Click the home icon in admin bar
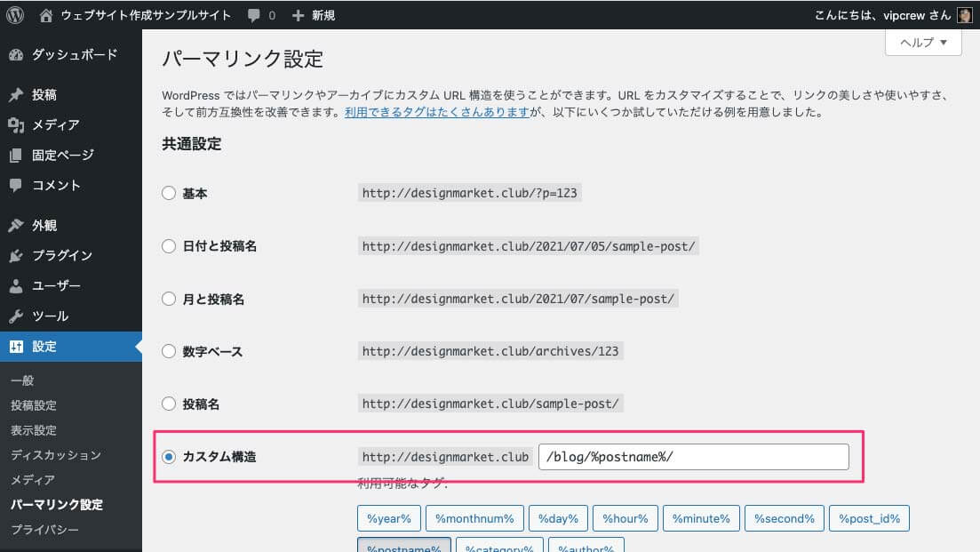The height and width of the screenshot is (552, 980). [x=45, y=16]
